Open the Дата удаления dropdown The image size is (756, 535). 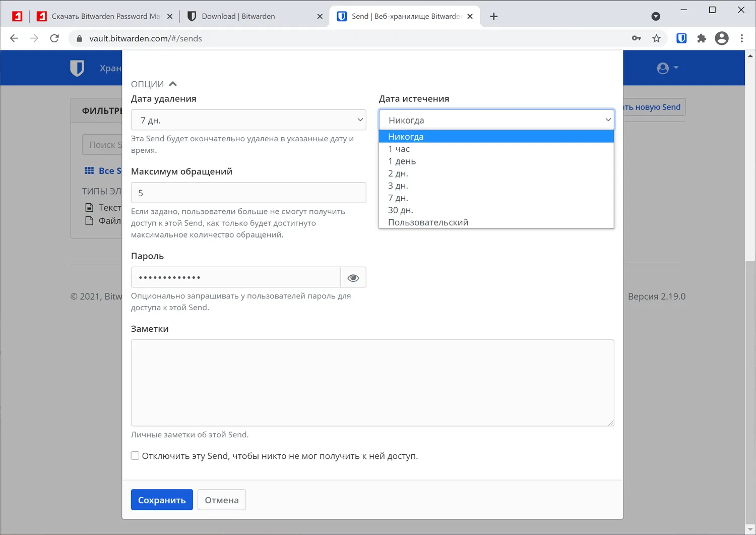248,120
